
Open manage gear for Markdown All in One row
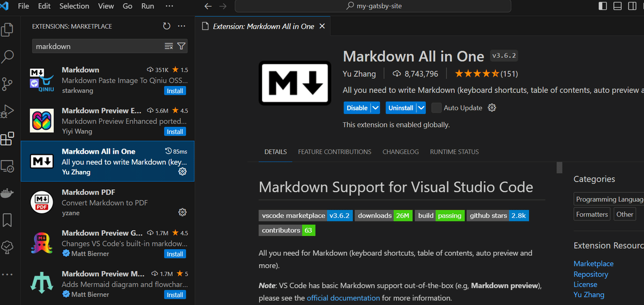click(182, 172)
